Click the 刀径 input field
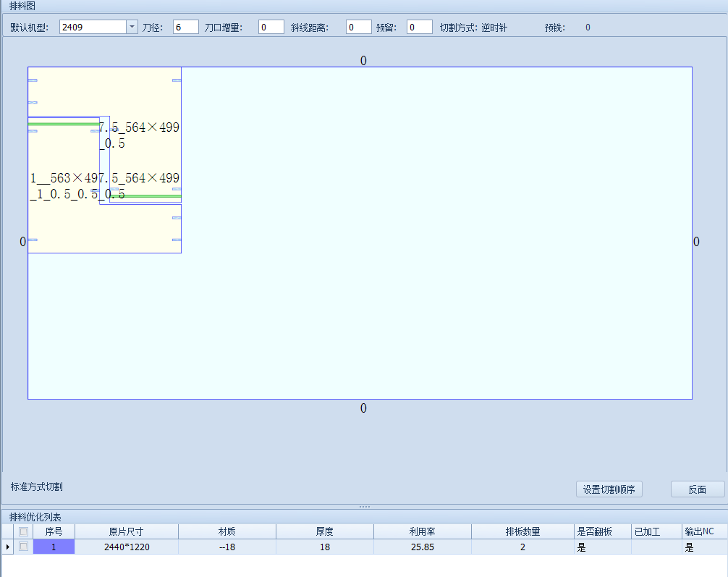 coord(186,28)
